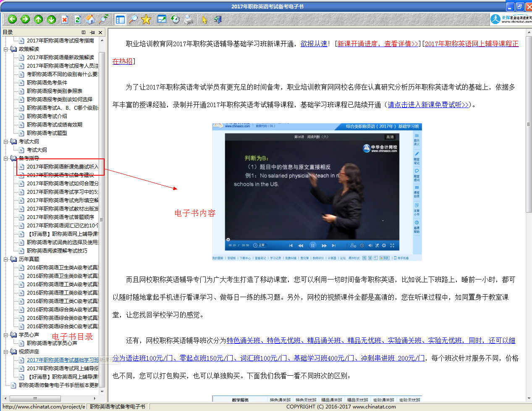Toggle the table of contents panel button
The width and height of the screenshot is (532, 411).
pos(120,19)
